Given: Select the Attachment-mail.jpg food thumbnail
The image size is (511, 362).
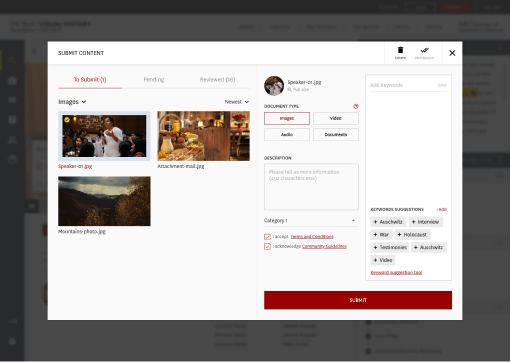Looking at the screenshot, I should (203, 136).
